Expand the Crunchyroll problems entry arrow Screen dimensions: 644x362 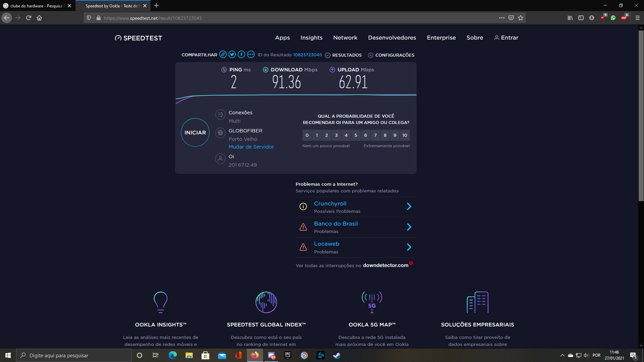(x=409, y=206)
